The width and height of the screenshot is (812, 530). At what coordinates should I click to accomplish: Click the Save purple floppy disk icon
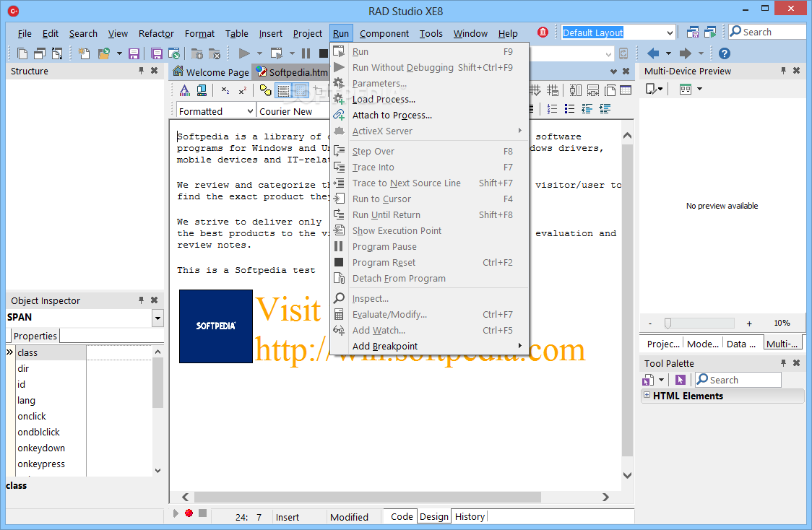pos(134,53)
